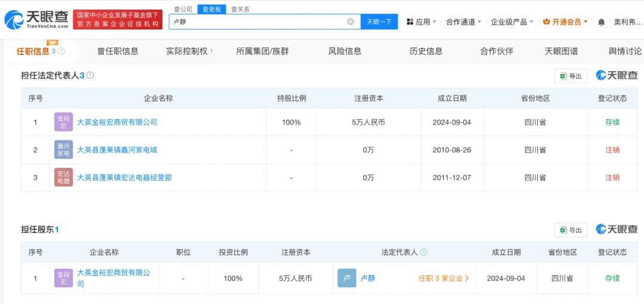Viewport: 644px width, 304px height.
Task: Expand the 合作通道 dropdown
Action: 464,22
